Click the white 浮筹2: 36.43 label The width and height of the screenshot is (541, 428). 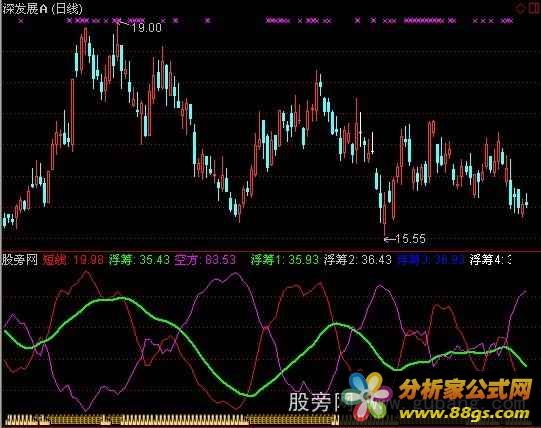click(x=358, y=260)
